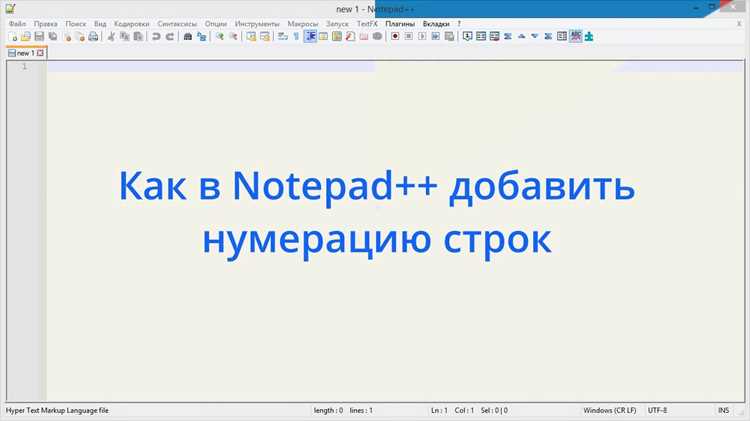
Task: Close the 'new 1' tab with its red X
Action: point(41,53)
